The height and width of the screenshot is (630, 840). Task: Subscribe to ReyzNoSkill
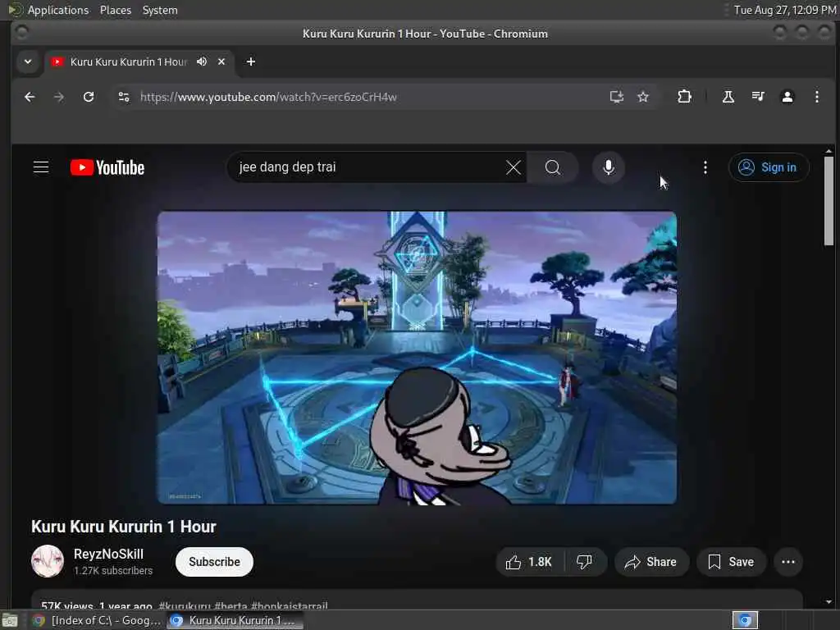tap(214, 562)
